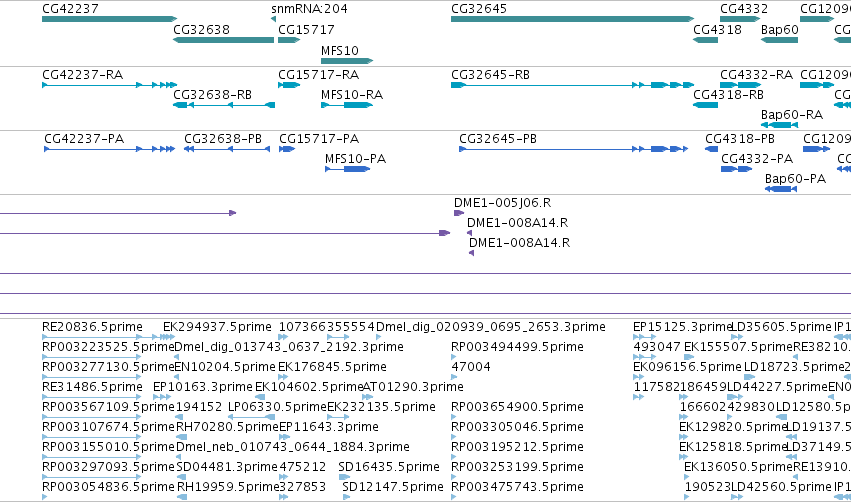Open the RP003654900.5prime EST label
This screenshot has height=502, width=851.
[x=517, y=407]
